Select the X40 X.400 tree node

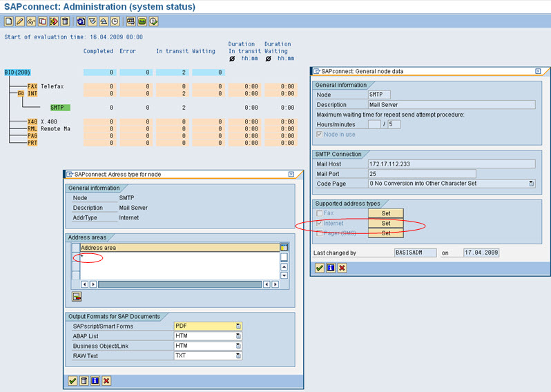pos(42,121)
